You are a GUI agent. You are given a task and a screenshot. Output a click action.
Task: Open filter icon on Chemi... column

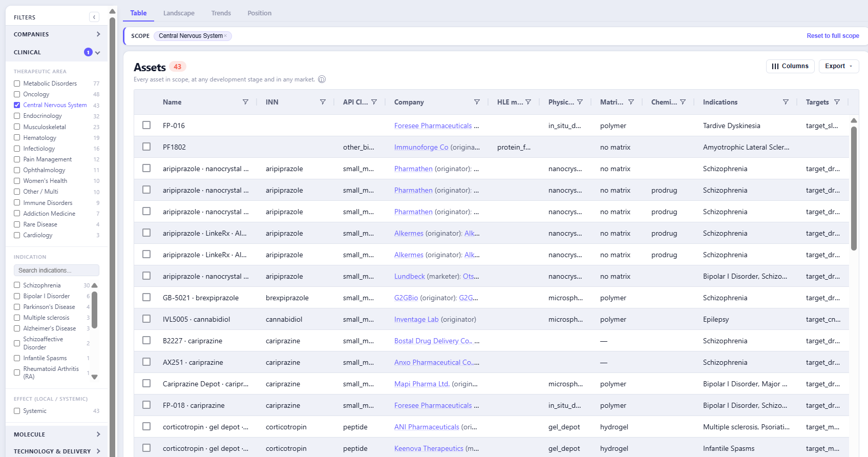tap(683, 102)
